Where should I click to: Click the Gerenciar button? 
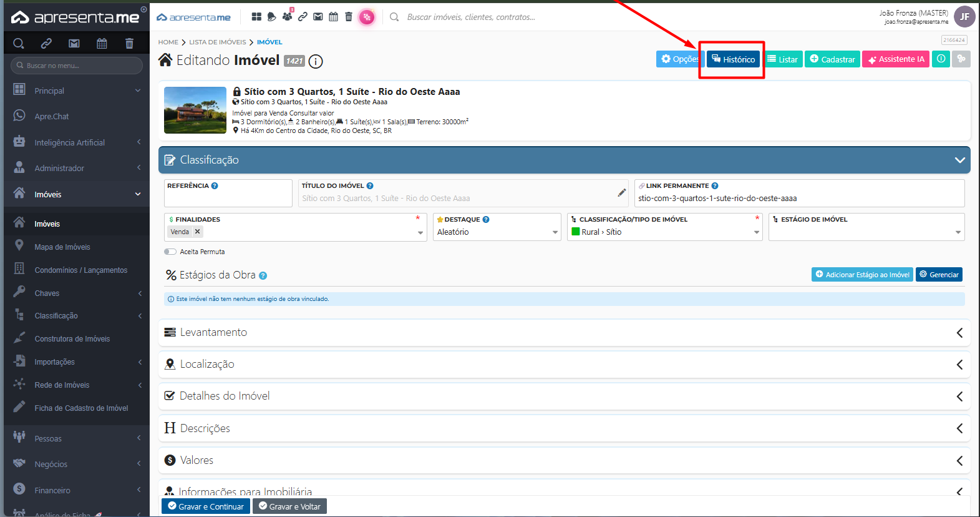[x=939, y=274]
